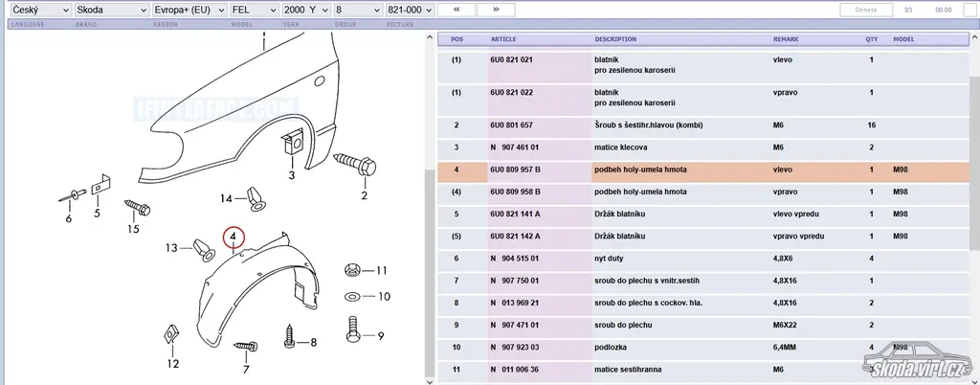Click the hex bolt drawing beside label 2
This screenshot has width=980, height=385.
(x=355, y=163)
